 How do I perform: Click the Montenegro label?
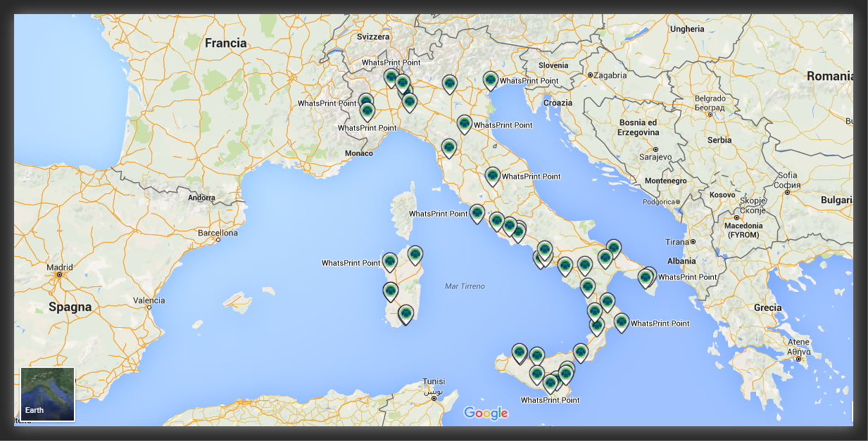point(666,181)
